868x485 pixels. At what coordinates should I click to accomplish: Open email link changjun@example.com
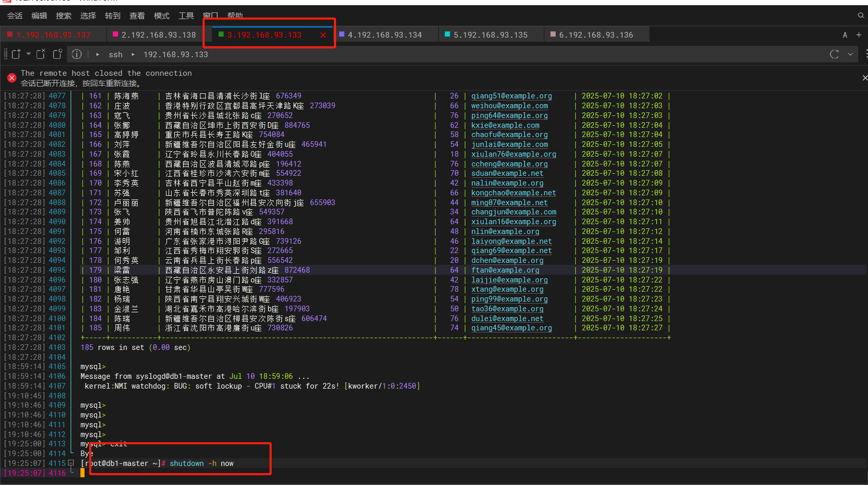click(x=513, y=212)
